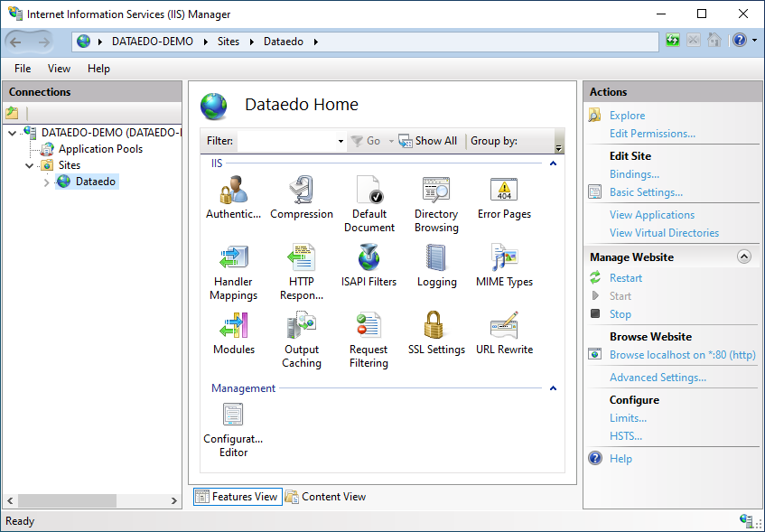The height and width of the screenshot is (532, 765).
Task: Restart the website from Actions pane
Action: (x=626, y=278)
